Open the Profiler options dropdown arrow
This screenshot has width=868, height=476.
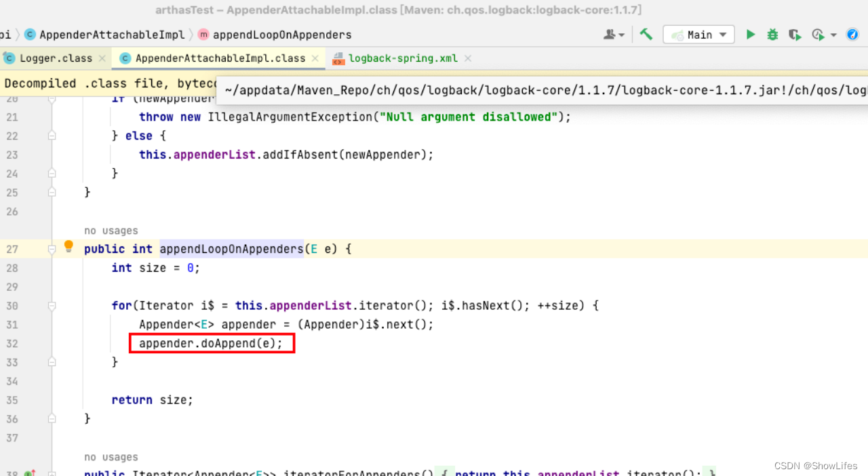[x=833, y=34]
